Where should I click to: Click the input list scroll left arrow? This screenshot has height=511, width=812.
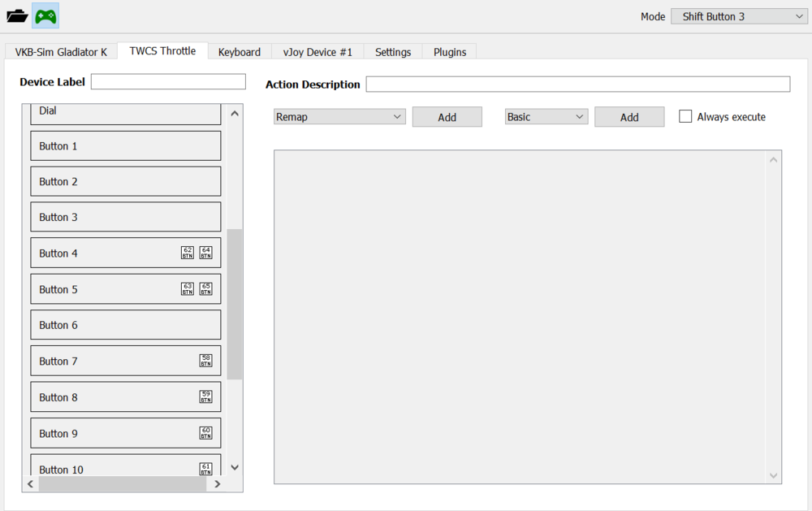(x=30, y=484)
